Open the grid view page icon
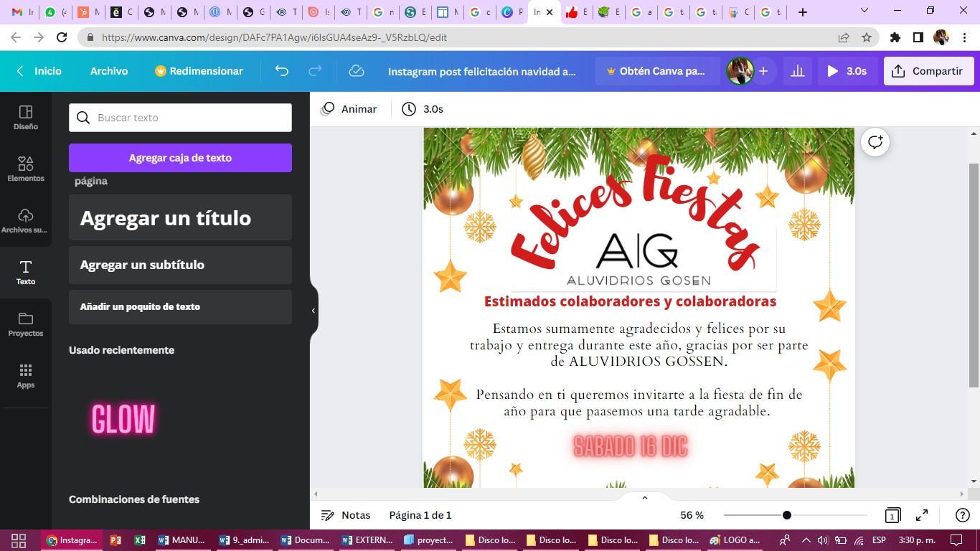Screen dimensions: 980x551 pyautogui.click(x=892, y=515)
